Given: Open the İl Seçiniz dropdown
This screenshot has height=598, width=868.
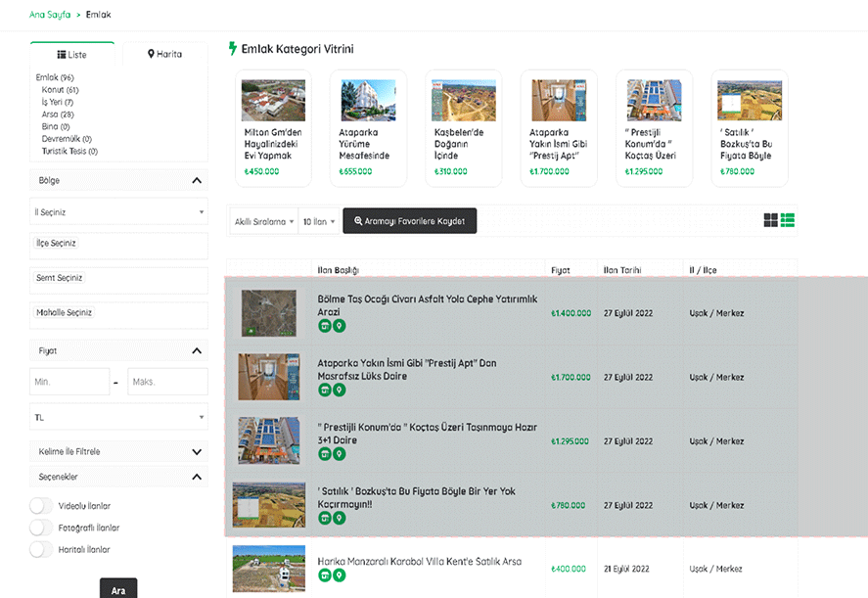Looking at the screenshot, I should pyautogui.click(x=118, y=212).
